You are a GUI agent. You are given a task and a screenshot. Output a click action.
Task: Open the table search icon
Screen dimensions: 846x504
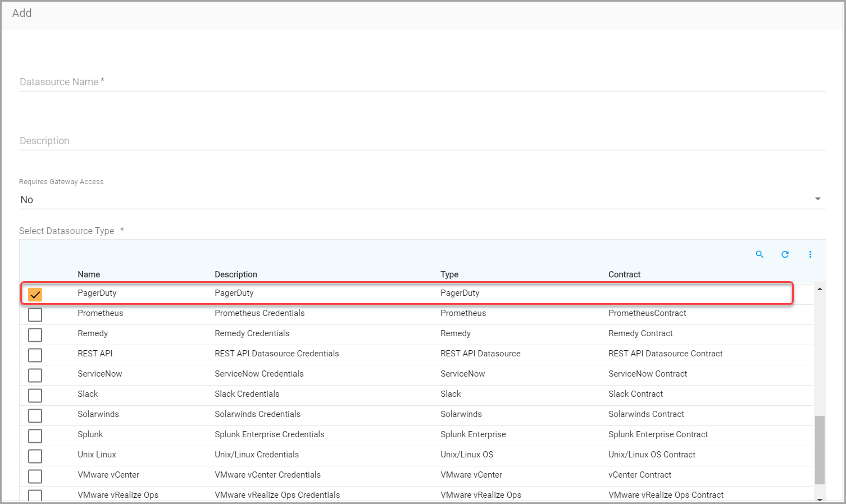click(x=759, y=254)
